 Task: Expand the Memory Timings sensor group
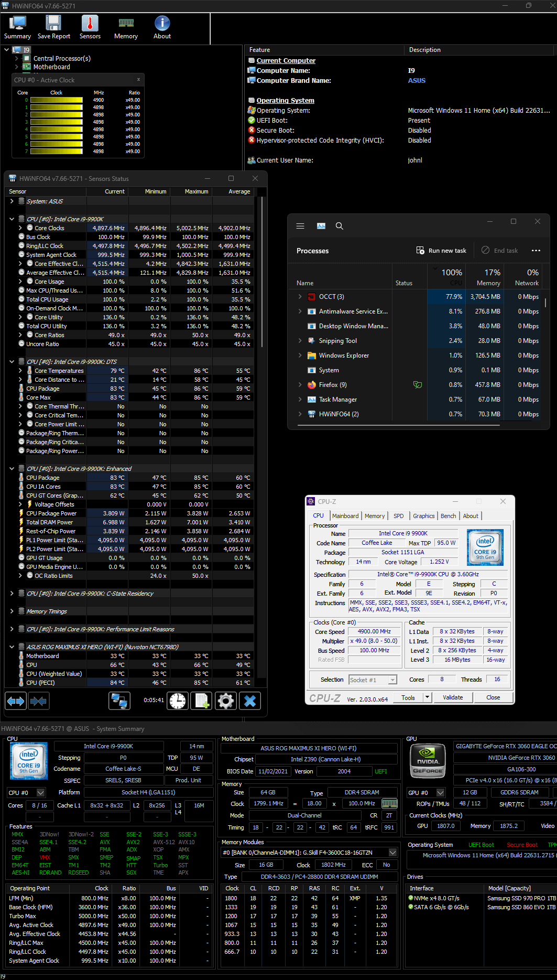click(x=12, y=611)
